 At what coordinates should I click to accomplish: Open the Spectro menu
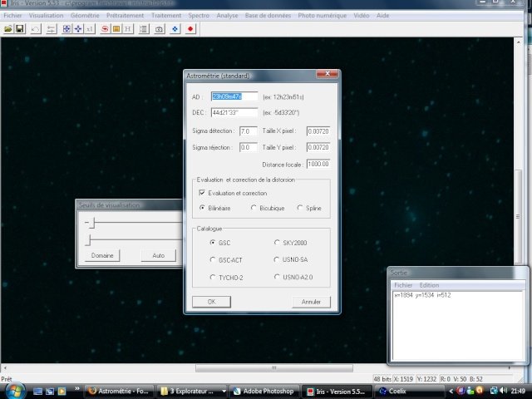pyautogui.click(x=199, y=16)
